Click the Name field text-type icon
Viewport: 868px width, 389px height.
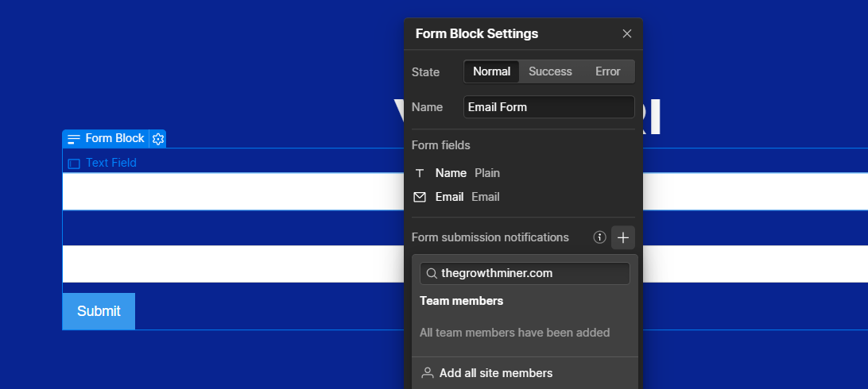[420, 173]
